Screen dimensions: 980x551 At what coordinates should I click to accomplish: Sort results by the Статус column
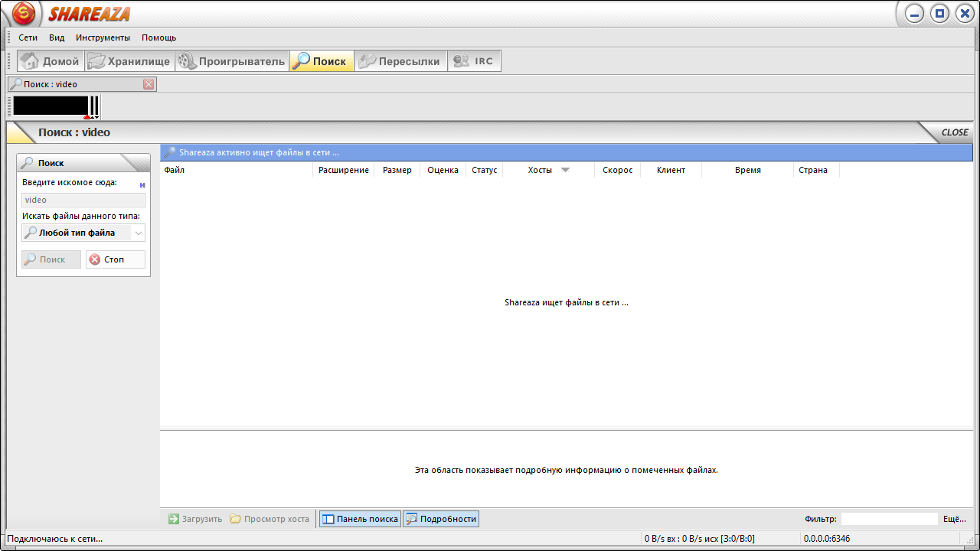tap(485, 170)
